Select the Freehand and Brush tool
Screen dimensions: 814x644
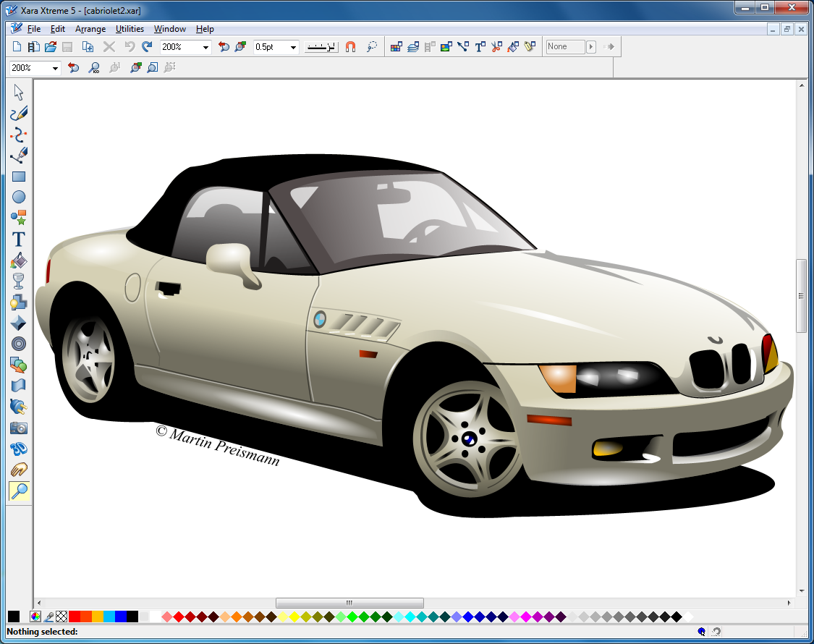tap(19, 113)
